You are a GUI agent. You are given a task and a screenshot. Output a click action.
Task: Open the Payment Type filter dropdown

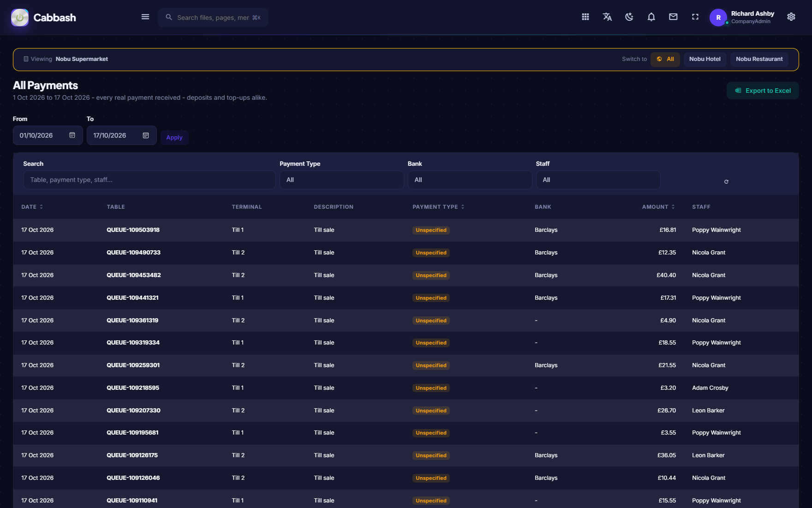pos(342,180)
